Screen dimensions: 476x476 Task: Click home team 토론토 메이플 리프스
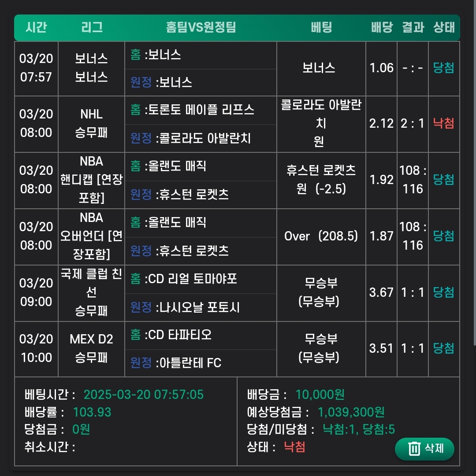199,110
